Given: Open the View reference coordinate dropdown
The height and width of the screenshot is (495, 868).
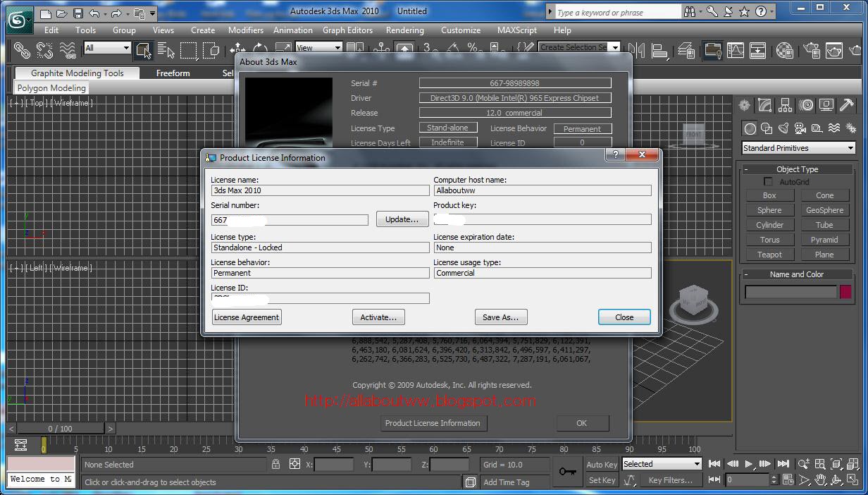Looking at the screenshot, I should pos(318,48).
